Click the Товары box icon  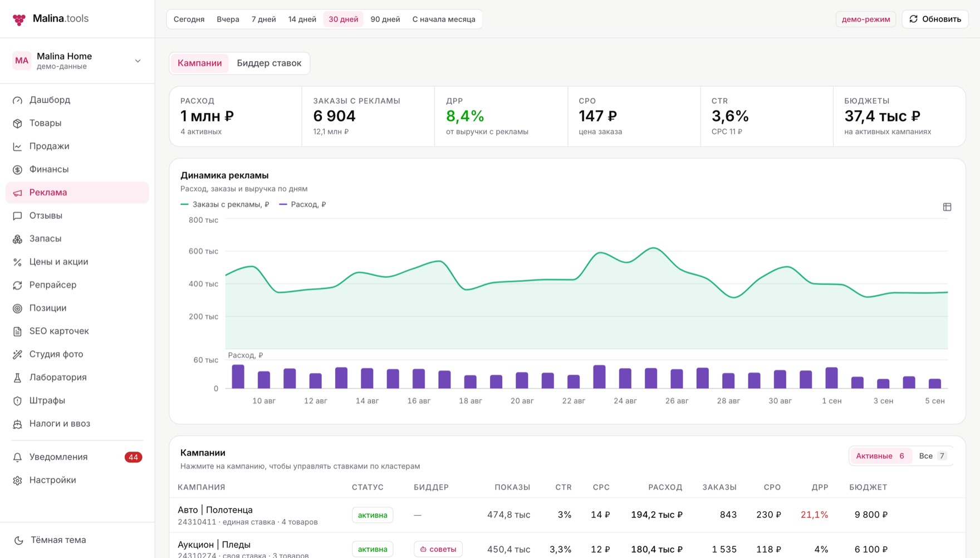coord(18,123)
